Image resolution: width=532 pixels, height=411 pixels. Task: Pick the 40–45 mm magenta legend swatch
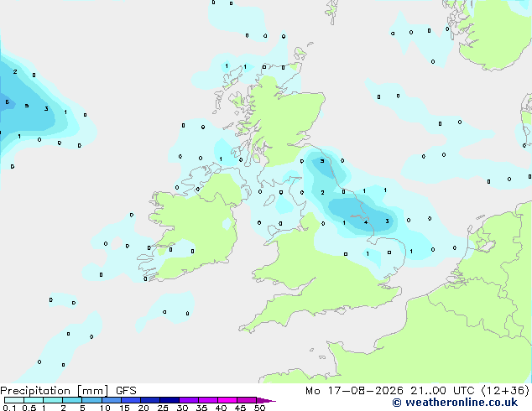click(227, 400)
